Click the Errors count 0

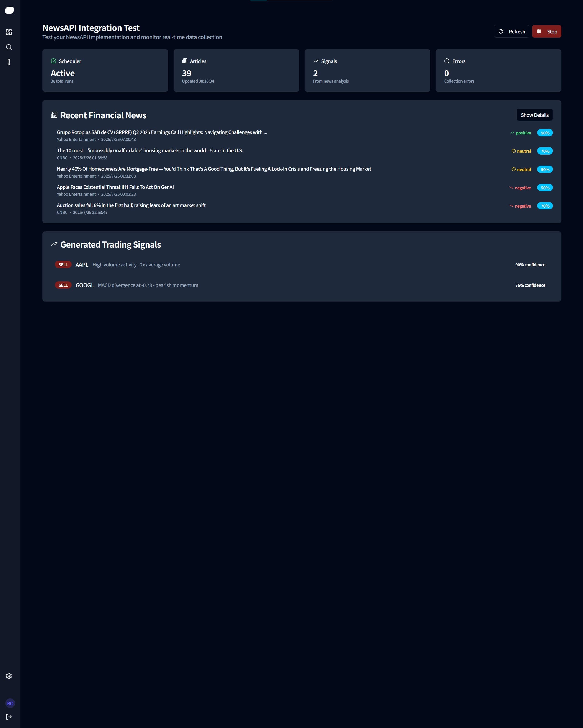click(446, 73)
